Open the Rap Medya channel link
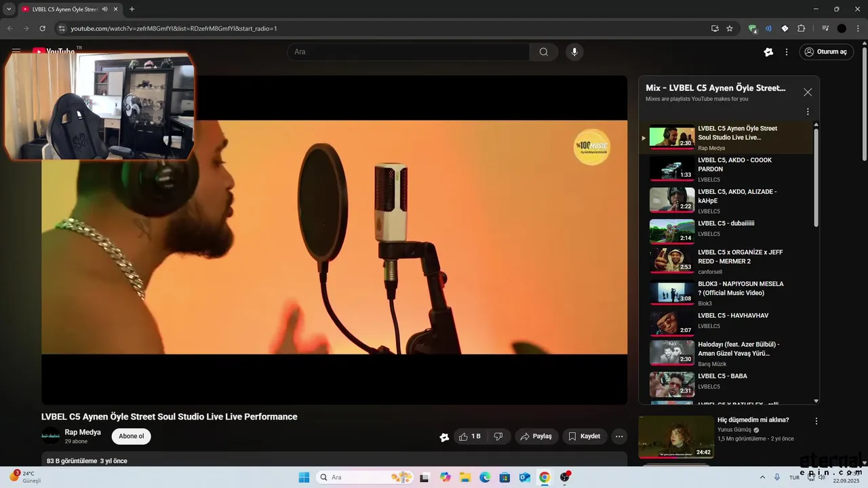The image size is (868, 488). (83, 432)
